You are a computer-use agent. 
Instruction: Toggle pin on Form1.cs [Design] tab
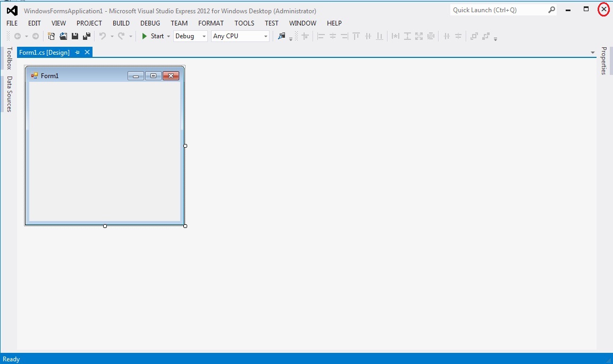pyautogui.click(x=77, y=52)
